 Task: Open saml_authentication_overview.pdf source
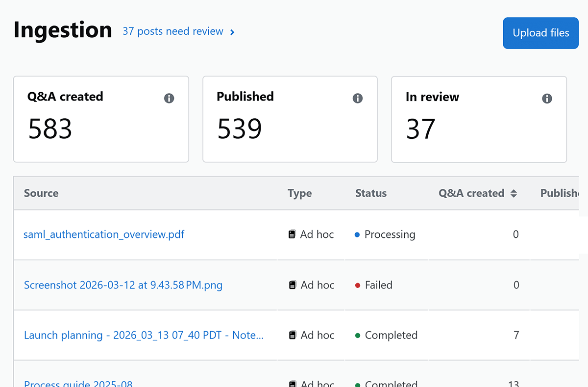pos(104,234)
